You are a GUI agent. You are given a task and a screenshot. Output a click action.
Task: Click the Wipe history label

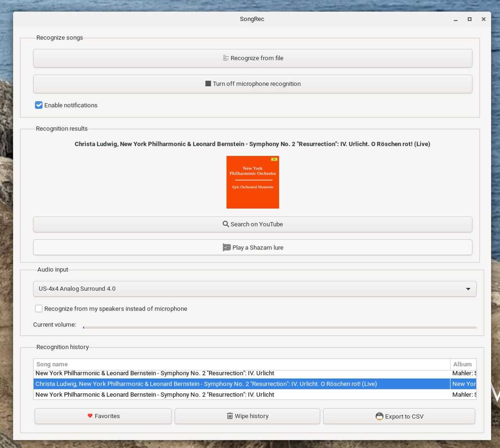[x=252, y=416]
